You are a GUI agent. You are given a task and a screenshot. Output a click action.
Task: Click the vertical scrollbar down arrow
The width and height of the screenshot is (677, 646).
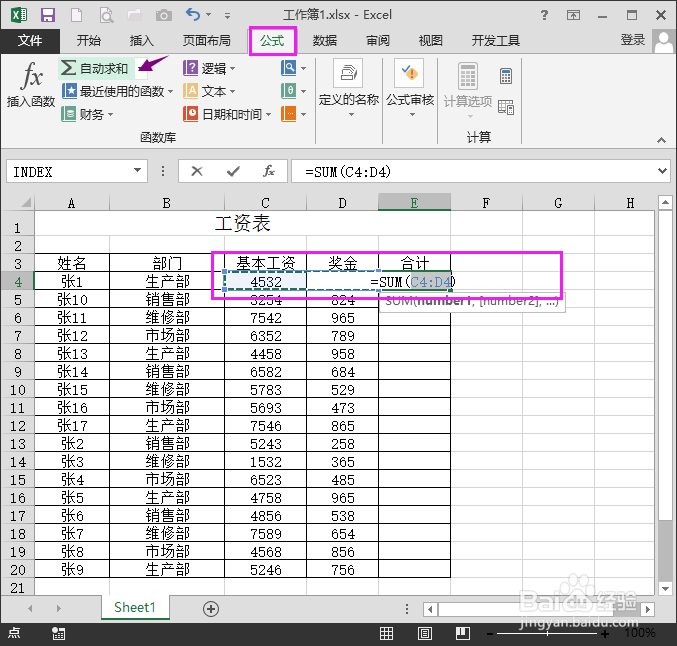[x=665, y=588]
